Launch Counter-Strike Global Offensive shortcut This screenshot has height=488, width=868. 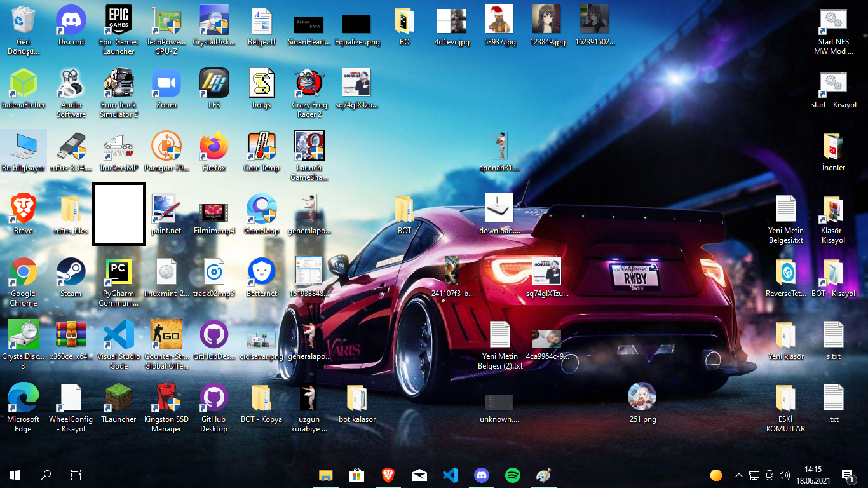pos(166,344)
